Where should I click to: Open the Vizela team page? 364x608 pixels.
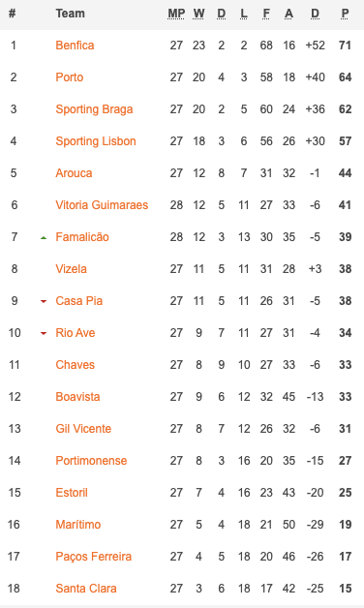(71, 269)
